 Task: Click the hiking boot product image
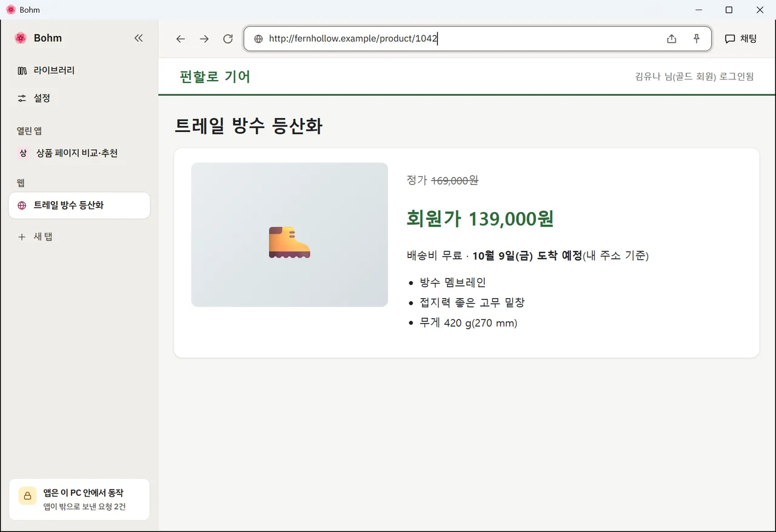pyautogui.click(x=289, y=234)
